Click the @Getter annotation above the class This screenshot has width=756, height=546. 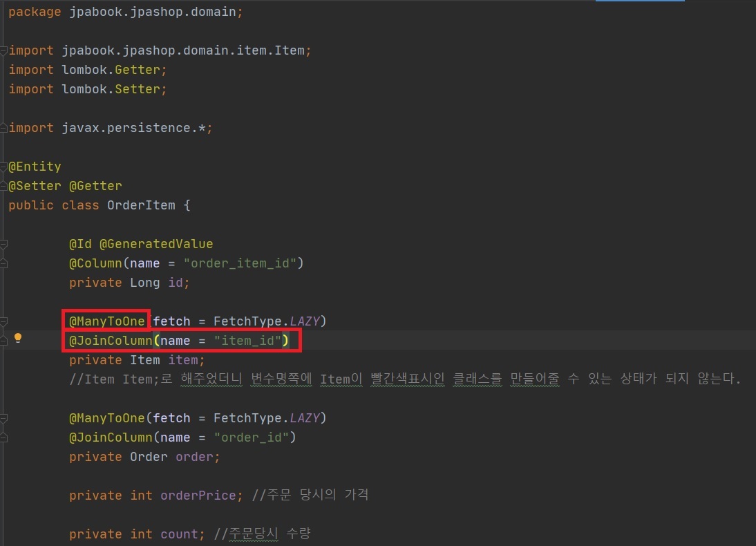pyautogui.click(x=95, y=186)
